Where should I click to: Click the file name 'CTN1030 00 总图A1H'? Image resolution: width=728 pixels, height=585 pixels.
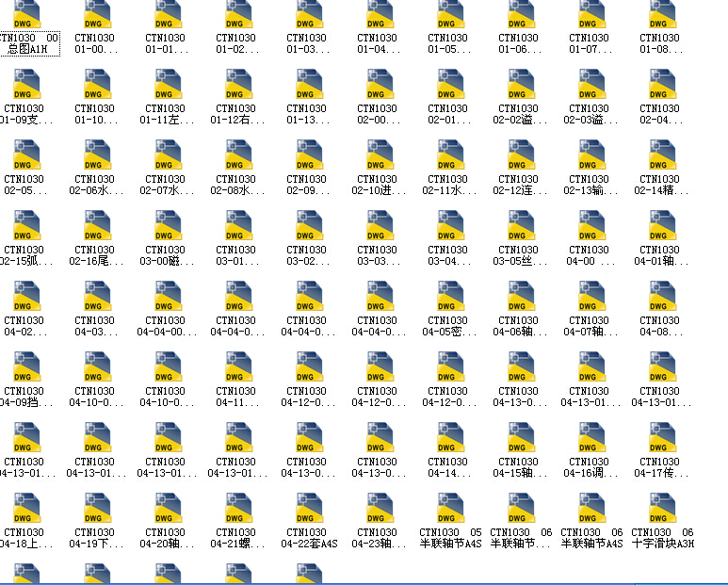(x=29, y=43)
